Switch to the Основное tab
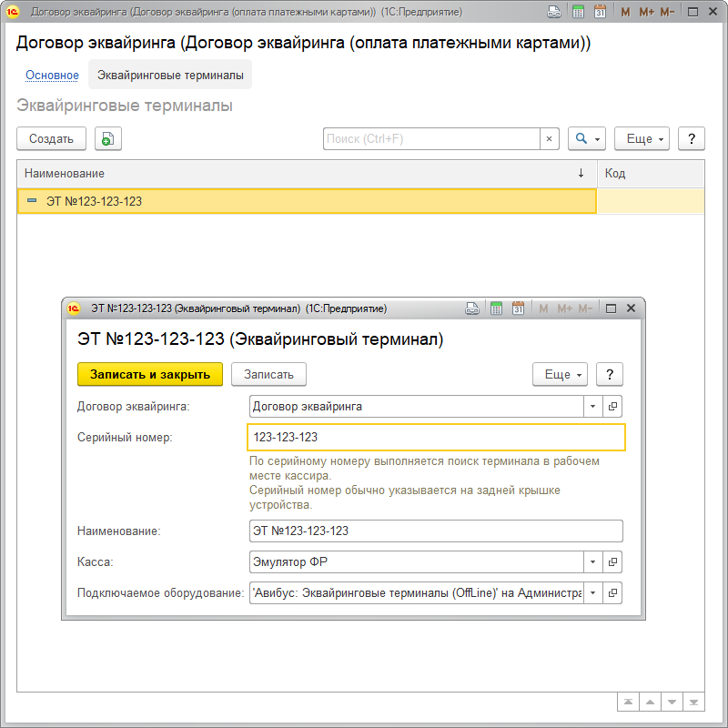The image size is (728, 728). click(52, 76)
